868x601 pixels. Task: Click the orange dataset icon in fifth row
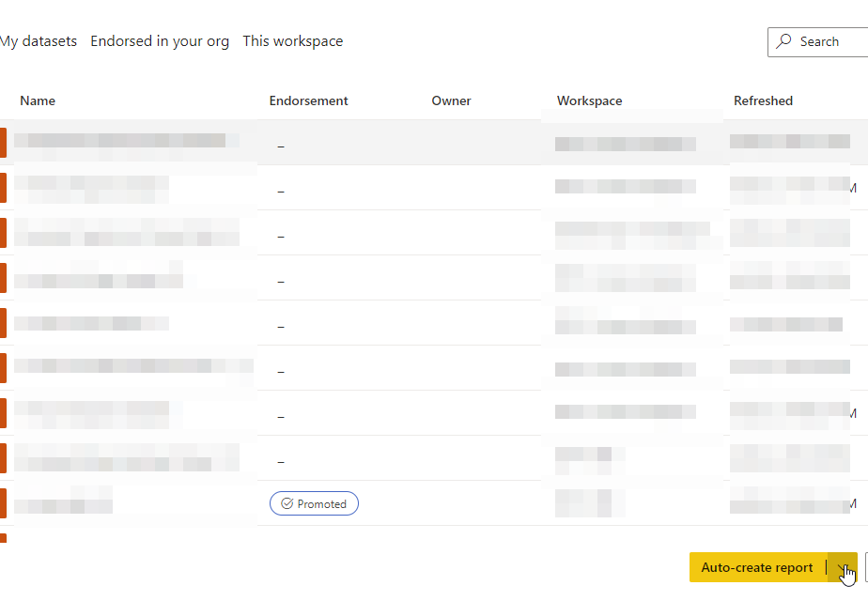click(3, 323)
